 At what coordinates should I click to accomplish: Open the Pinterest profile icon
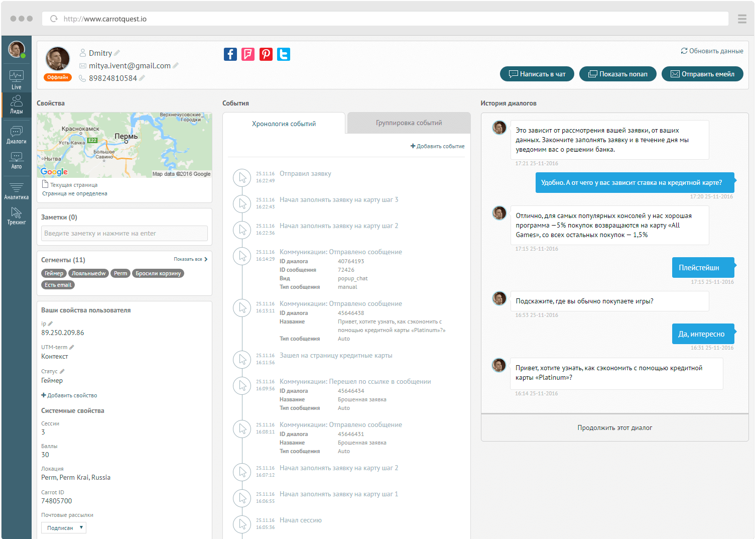(x=266, y=54)
